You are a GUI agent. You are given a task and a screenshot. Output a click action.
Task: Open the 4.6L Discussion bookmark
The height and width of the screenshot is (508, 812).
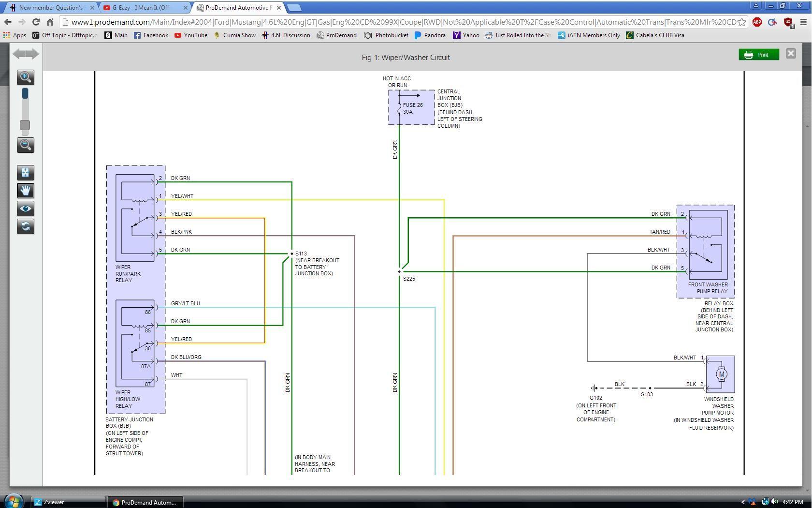pyautogui.click(x=286, y=35)
